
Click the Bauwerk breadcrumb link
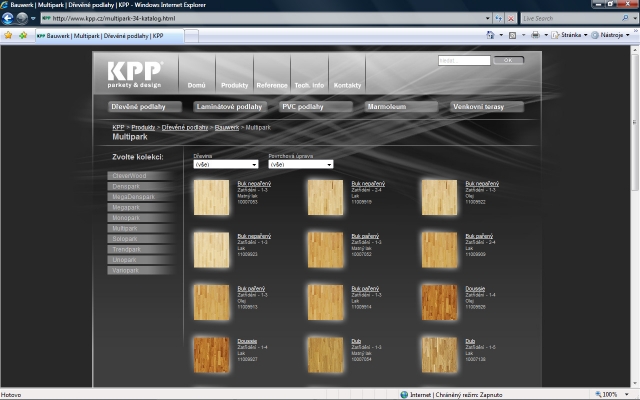coord(227,127)
